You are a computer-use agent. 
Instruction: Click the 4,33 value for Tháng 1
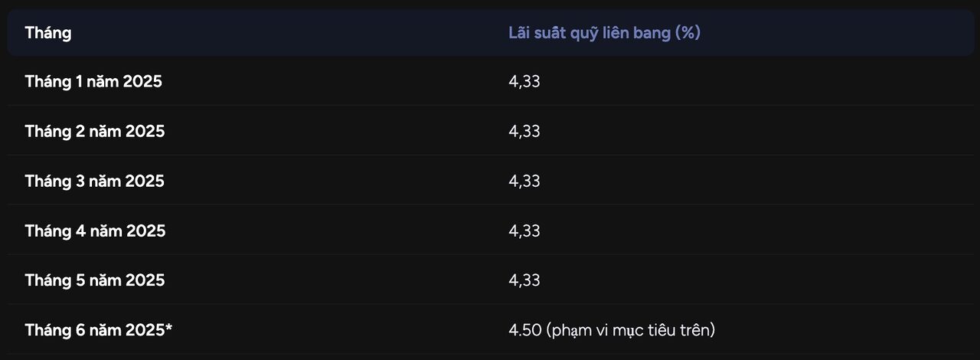point(524,81)
